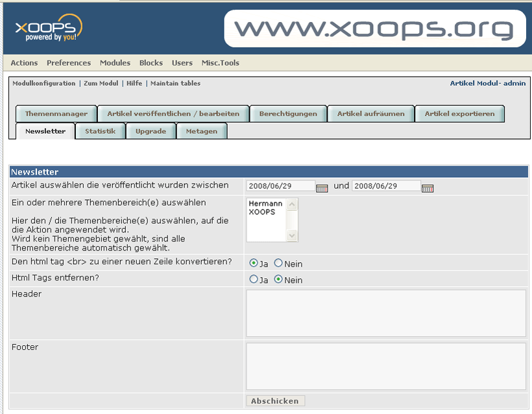This screenshot has height=414, width=532.
Task: Open the Actions menu
Action: [x=24, y=63]
